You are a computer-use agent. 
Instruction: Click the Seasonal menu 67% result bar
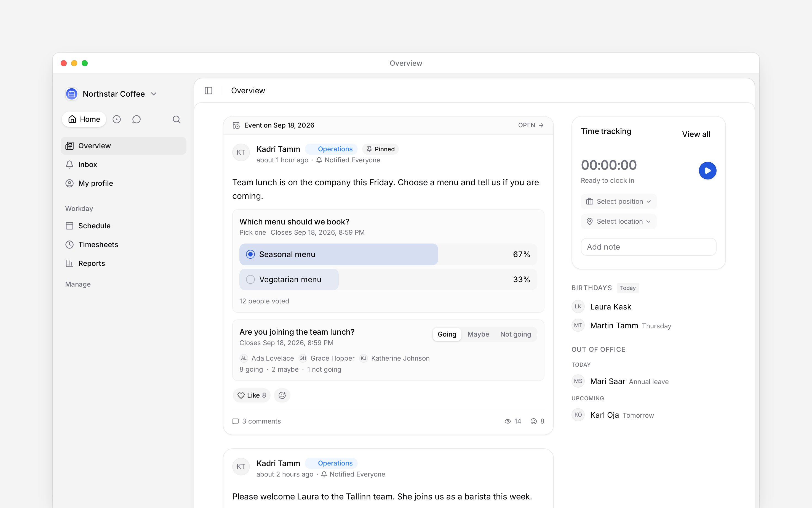click(388, 254)
